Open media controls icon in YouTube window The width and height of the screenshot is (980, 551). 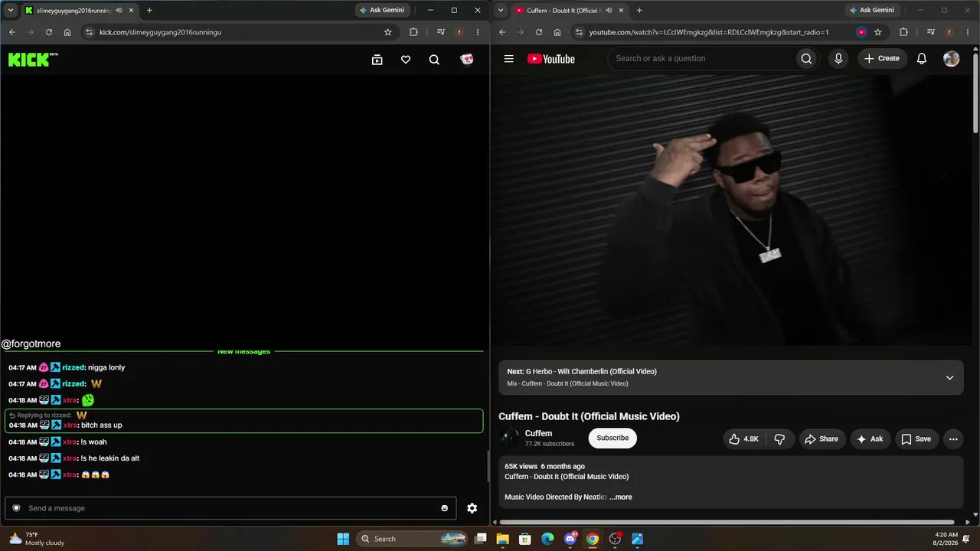930,32
